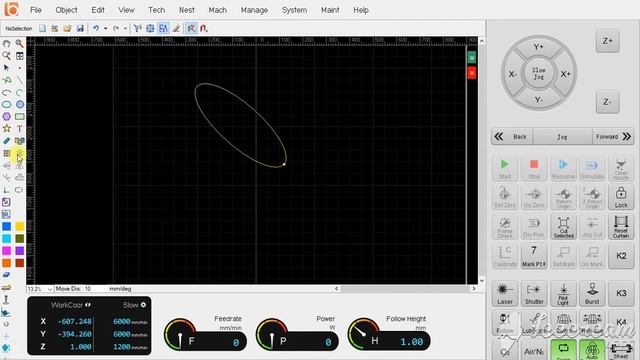Toggle the Lock button
This screenshot has height=360, width=640.
(621, 197)
